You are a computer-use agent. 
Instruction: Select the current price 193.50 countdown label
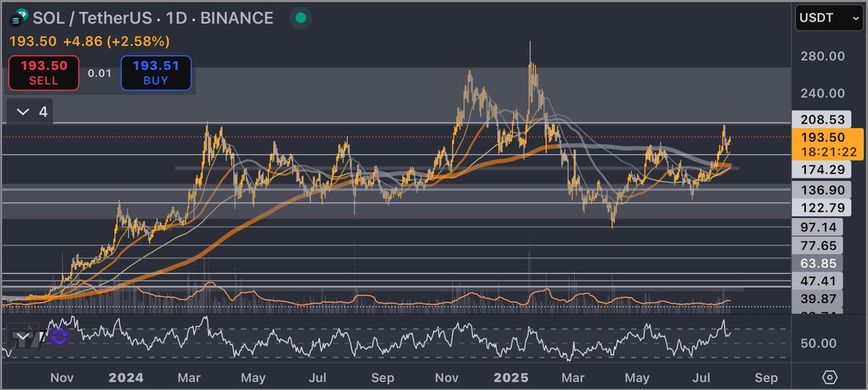click(x=829, y=144)
